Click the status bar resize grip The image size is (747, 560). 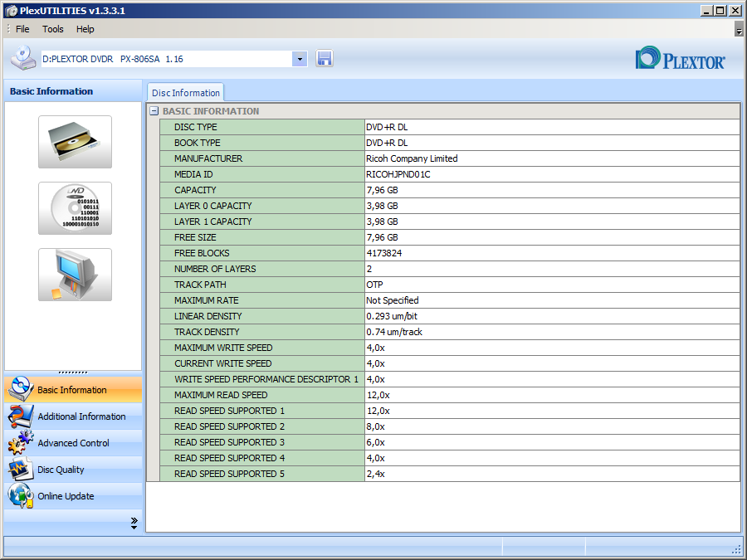tap(736, 549)
